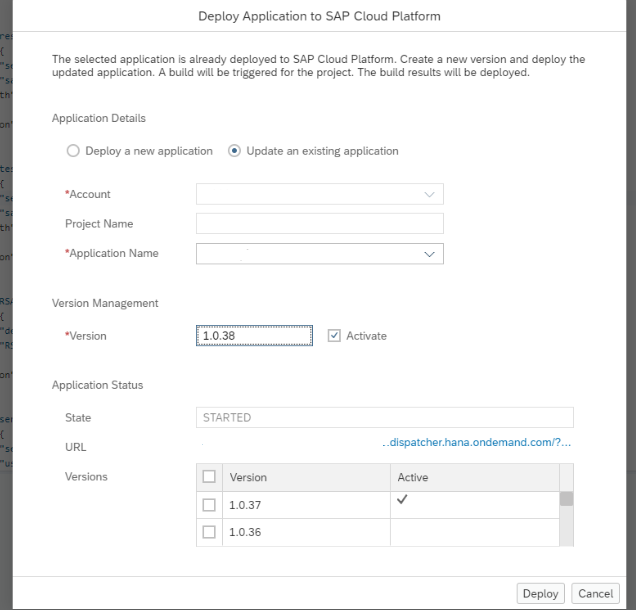The width and height of the screenshot is (636, 610).
Task: Click the Active column header
Action: [475, 477]
